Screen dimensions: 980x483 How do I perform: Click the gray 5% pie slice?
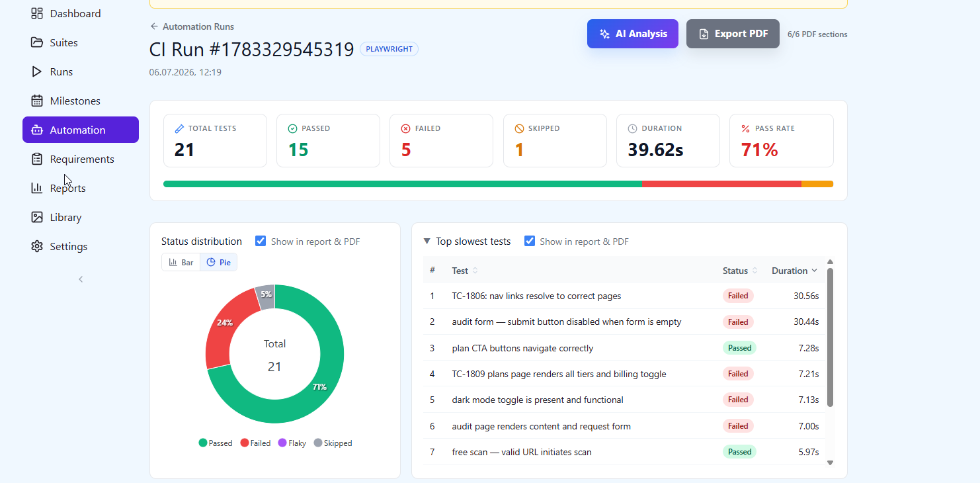click(x=266, y=294)
